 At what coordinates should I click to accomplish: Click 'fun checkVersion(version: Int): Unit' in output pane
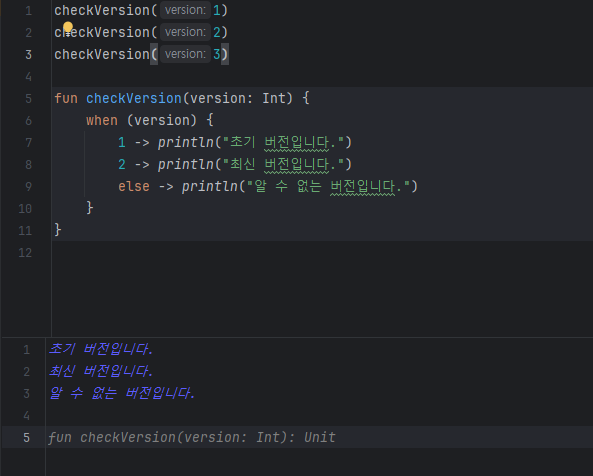tap(191, 437)
